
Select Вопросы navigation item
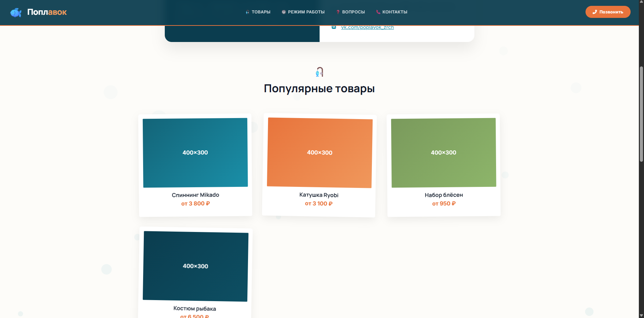tap(351, 12)
